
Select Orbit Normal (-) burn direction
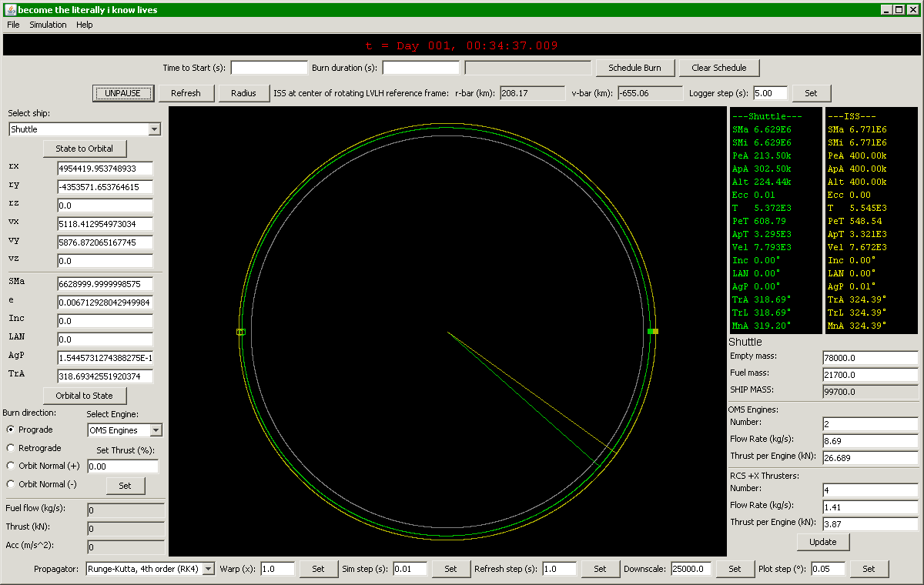point(11,484)
